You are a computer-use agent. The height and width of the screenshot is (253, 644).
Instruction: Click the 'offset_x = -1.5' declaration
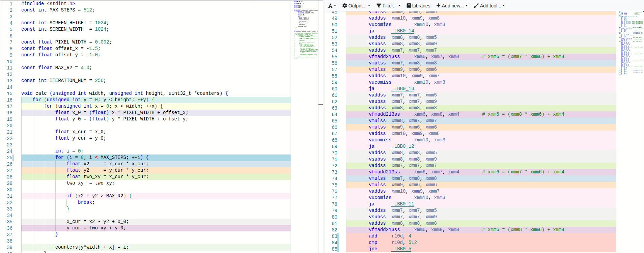coord(61,48)
